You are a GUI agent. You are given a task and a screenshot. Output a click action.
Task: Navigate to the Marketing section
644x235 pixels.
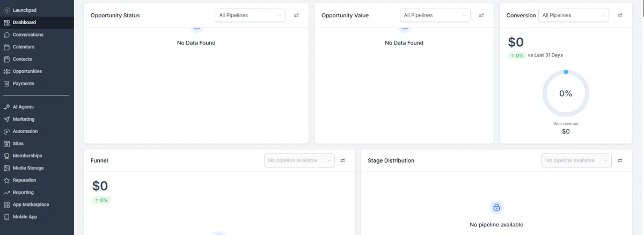(23, 119)
